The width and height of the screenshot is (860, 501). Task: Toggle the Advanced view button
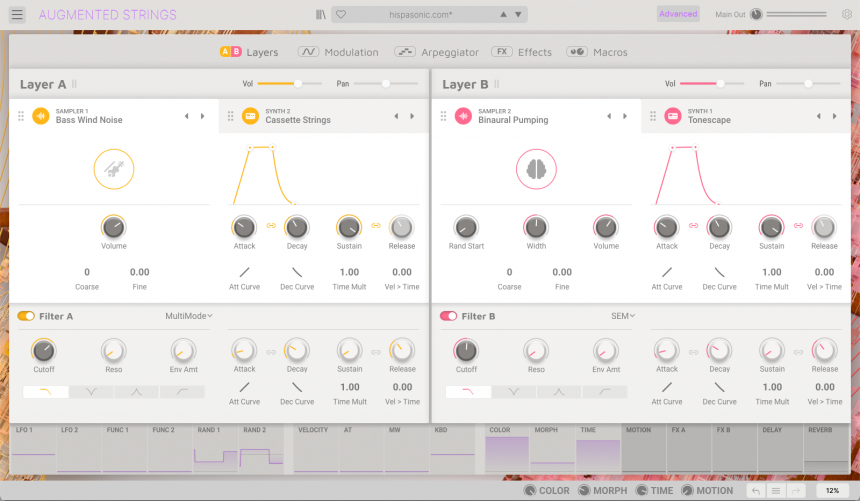678,14
